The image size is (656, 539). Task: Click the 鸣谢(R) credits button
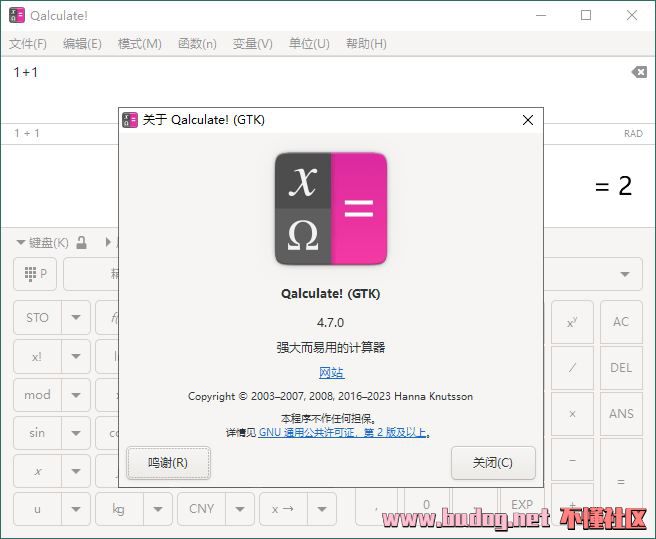tap(168, 463)
